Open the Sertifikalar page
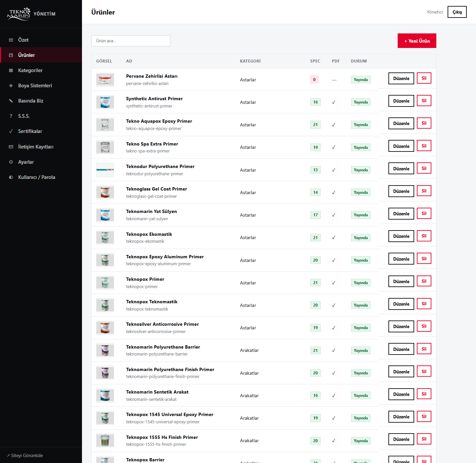The height and width of the screenshot is (463, 476). click(x=41, y=131)
